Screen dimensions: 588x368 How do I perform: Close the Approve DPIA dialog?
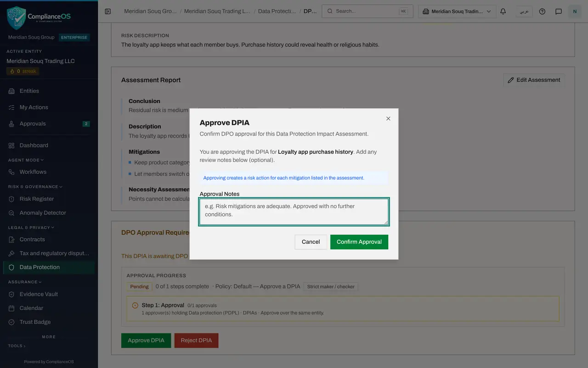[388, 119]
